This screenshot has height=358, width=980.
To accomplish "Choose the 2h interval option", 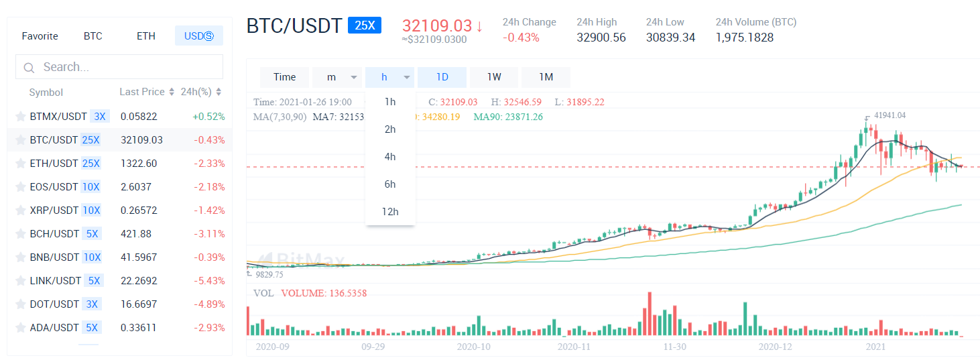I will tap(390, 129).
